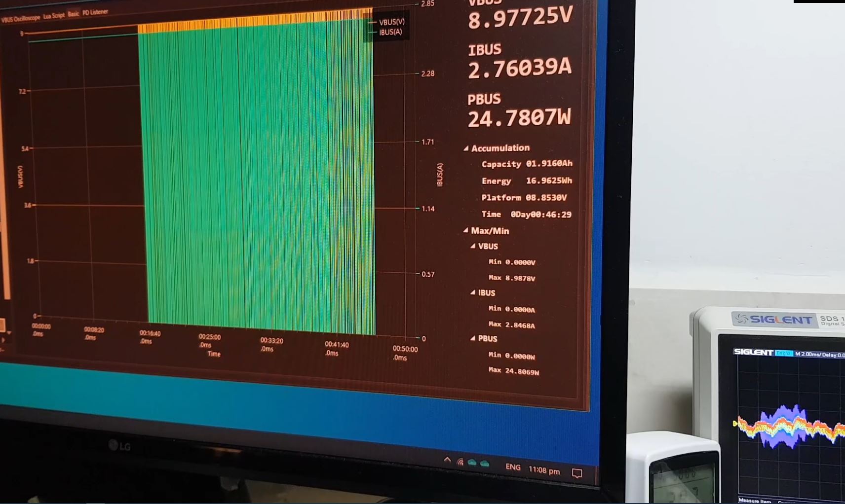Open the PD Listener tab
Viewport: 845px width, 504px height.
[x=95, y=12]
